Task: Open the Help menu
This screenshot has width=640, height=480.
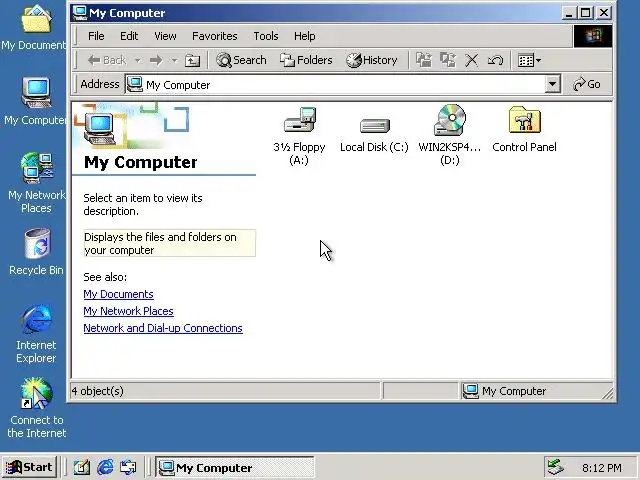Action: point(304,36)
